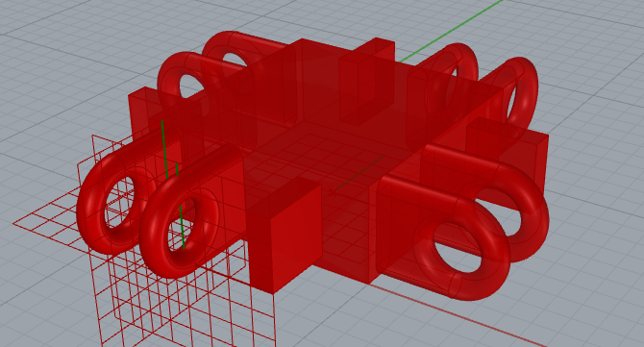The height and width of the screenshot is (347, 644).
Task: Select the solid red cube facing the camera
Action: [x=285, y=235]
